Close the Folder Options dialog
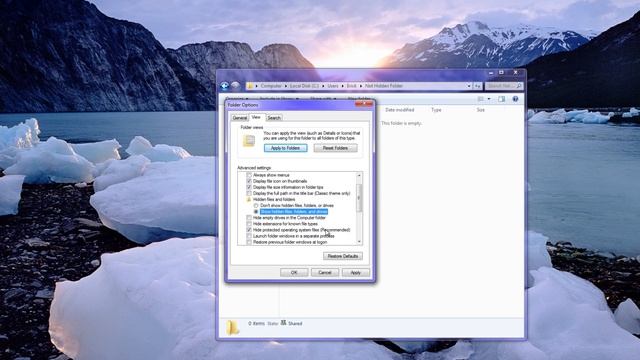 [364, 104]
